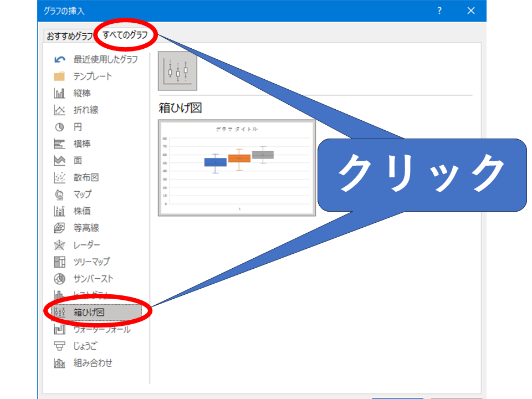Switch to the おすすめグラフ tab
Screen dimensions: 532x399
pos(69,37)
